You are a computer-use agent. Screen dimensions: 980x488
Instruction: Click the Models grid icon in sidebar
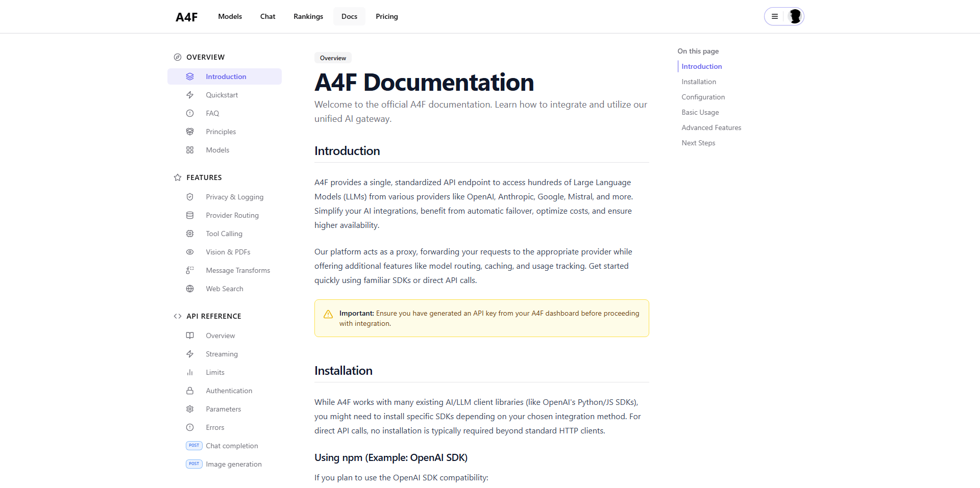pyautogui.click(x=190, y=150)
